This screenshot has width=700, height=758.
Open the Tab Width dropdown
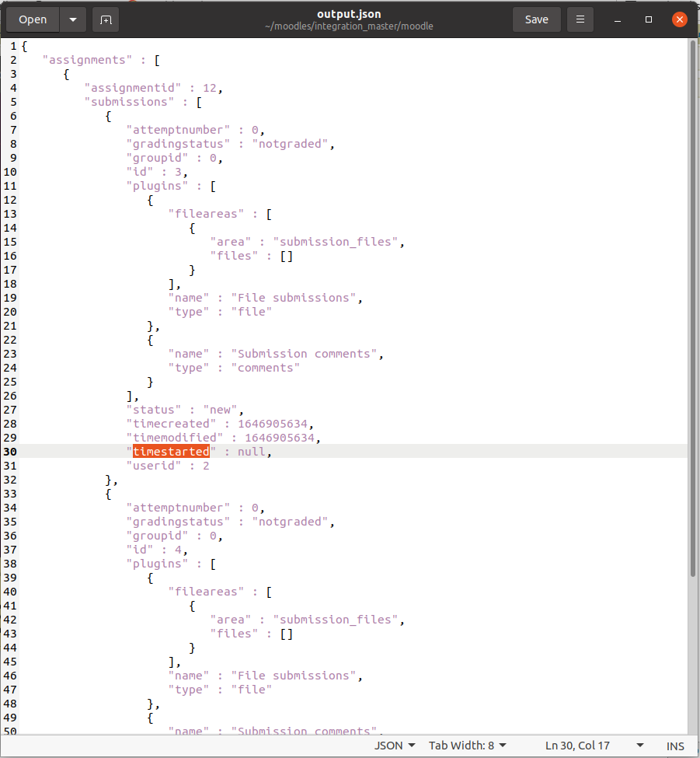tap(467, 746)
